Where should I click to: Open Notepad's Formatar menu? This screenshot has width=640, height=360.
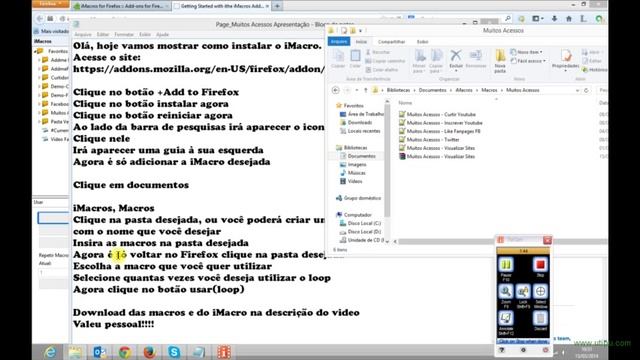pyautogui.click(x=124, y=35)
